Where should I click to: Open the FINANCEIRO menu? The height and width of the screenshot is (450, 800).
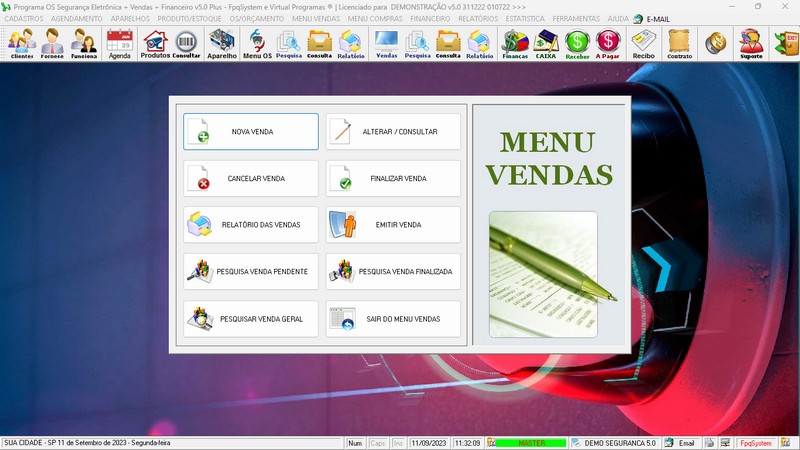[430, 18]
